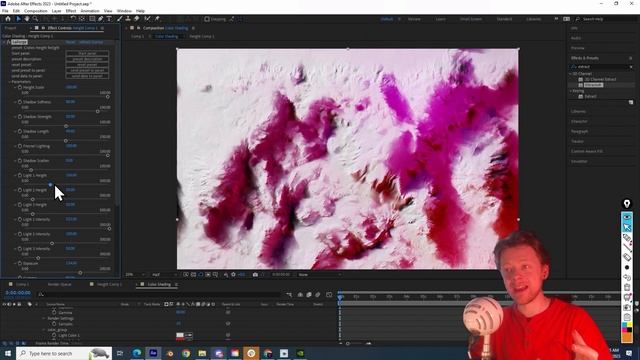Click the location pin icon in overlay toolbar

coord(627,204)
